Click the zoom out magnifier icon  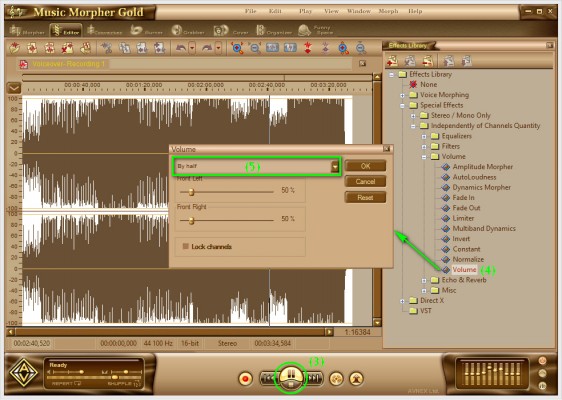click(x=254, y=48)
